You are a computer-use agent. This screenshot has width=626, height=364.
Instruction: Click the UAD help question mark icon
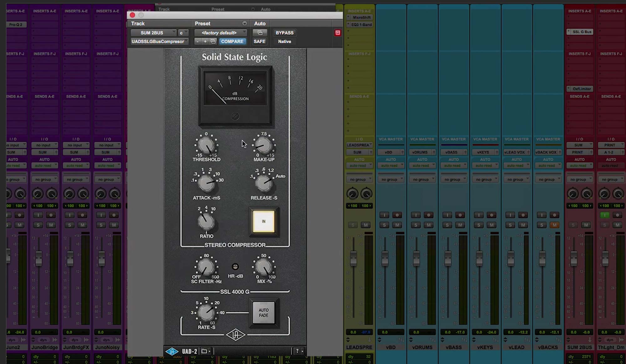coord(297,351)
